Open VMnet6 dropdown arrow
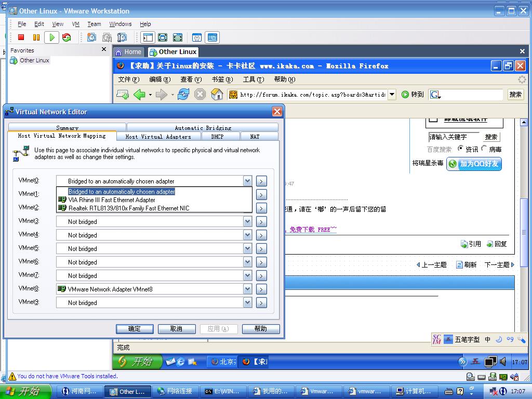Viewport: 532px width, 399px height. point(248,262)
